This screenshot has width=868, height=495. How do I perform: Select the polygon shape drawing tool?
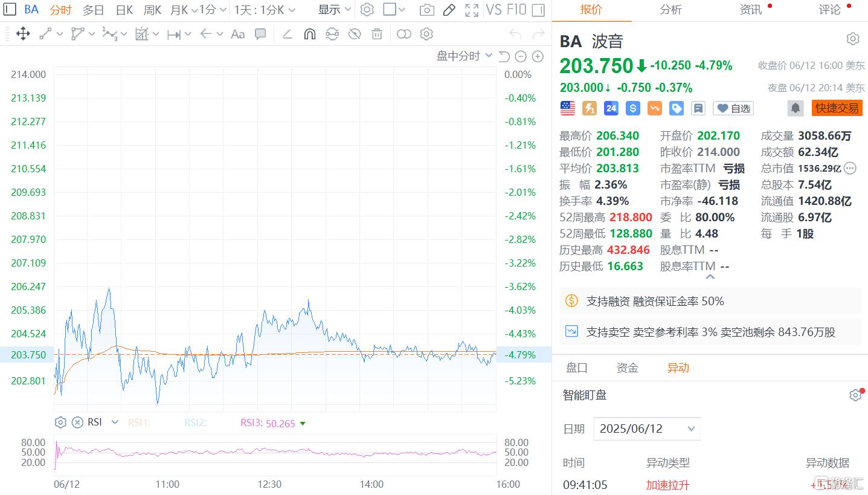pos(78,34)
